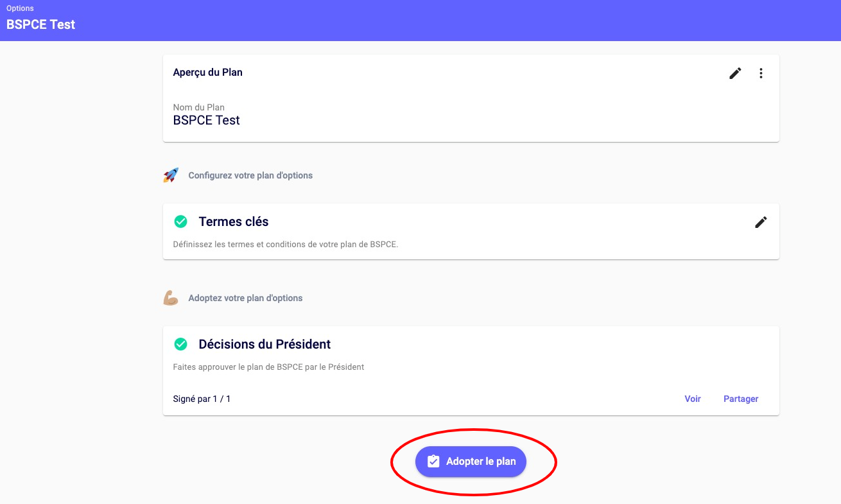Select the Décisions du Président title
The height and width of the screenshot is (504, 841).
264,344
